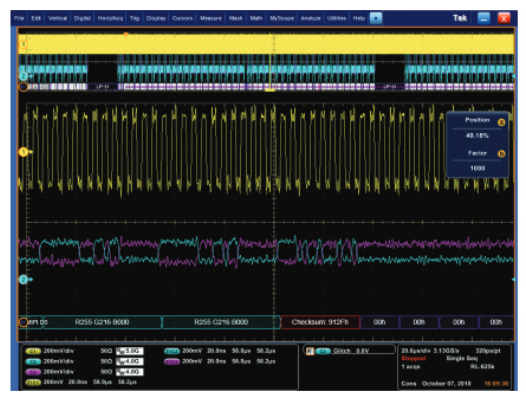This screenshot has width=526, height=397.
Task: Open the Edit menu
Action: pos(36,18)
